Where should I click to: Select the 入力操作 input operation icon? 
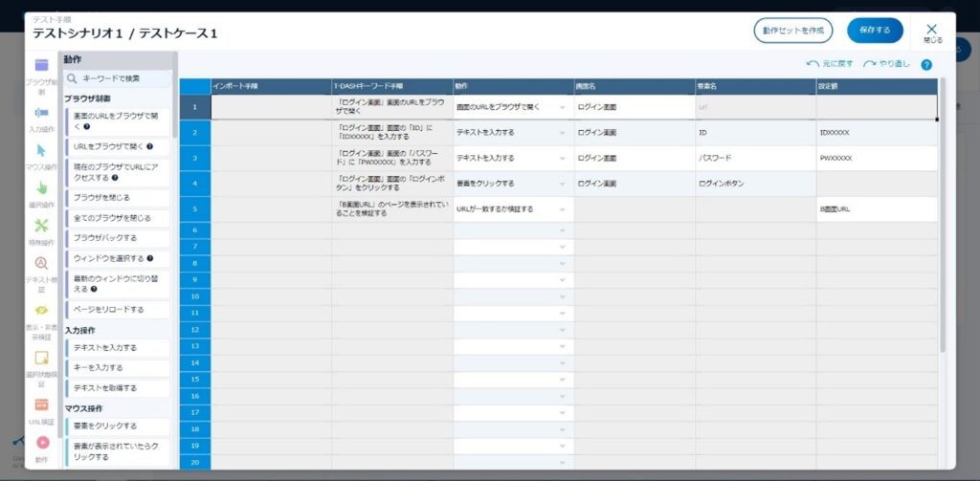point(41,113)
